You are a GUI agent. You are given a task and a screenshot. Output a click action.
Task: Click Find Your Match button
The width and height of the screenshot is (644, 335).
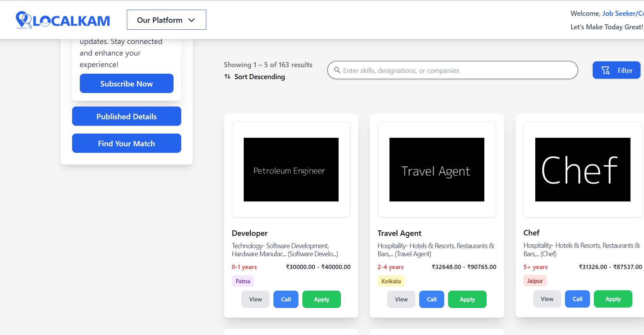point(126,143)
